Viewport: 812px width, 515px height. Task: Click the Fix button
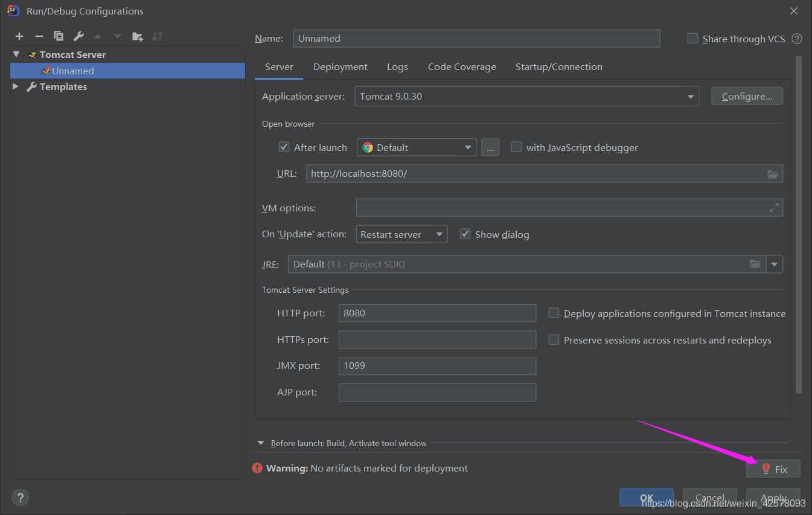773,469
